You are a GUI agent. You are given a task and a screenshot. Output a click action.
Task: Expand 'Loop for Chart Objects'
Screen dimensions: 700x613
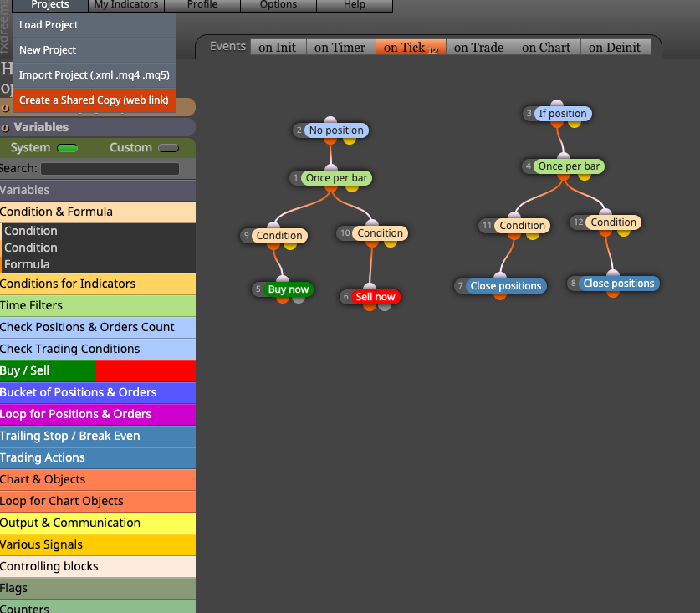pos(98,502)
